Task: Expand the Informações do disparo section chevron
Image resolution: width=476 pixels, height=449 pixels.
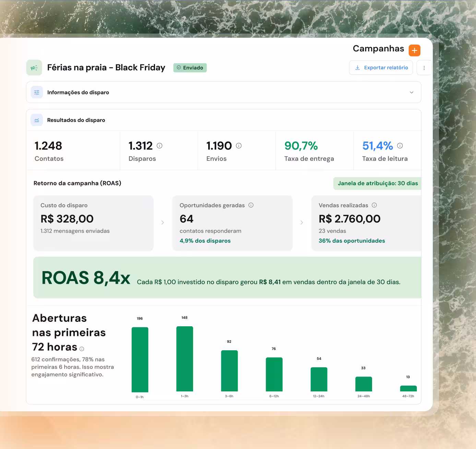Action: 412,93
